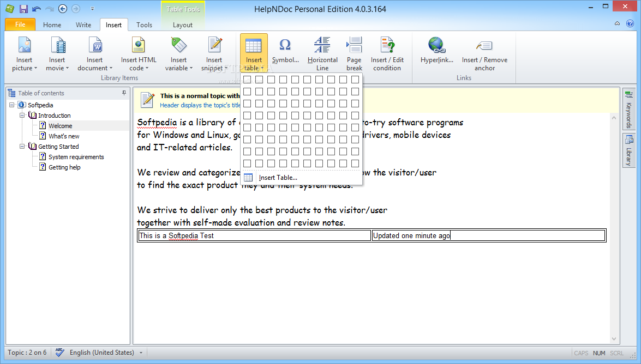Open the Keywords side panel
Screen dimensions: 641x364
tap(629, 109)
